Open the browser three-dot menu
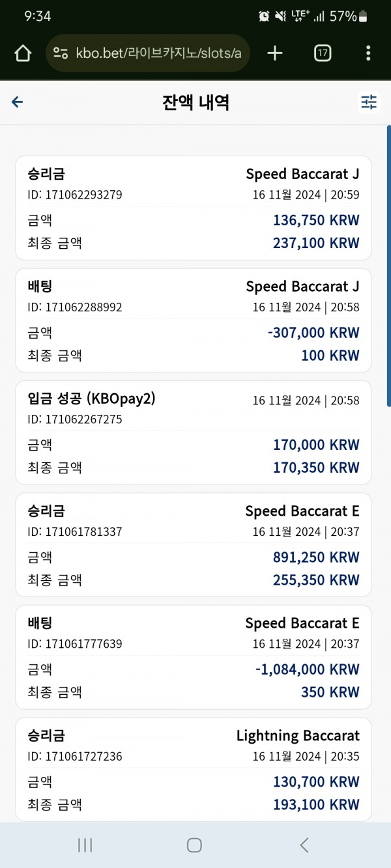Screen dimensions: 391x868 (368, 53)
